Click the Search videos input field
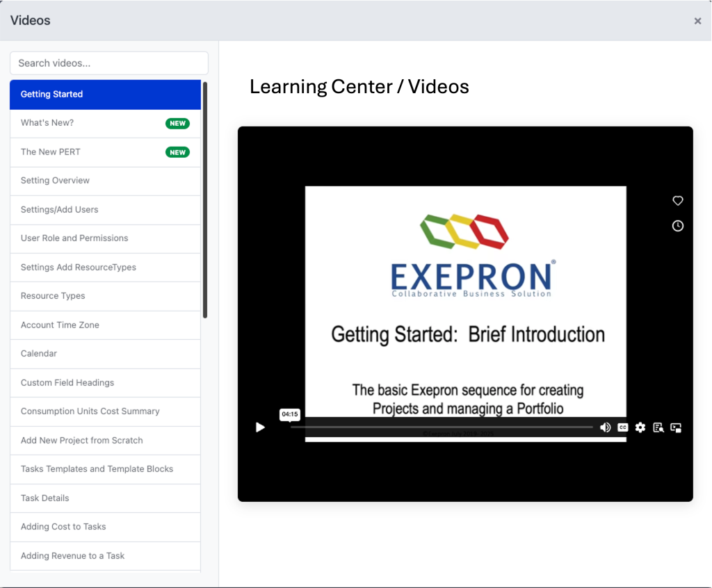Screen dimensions: 712x588 [x=109, y=63]
